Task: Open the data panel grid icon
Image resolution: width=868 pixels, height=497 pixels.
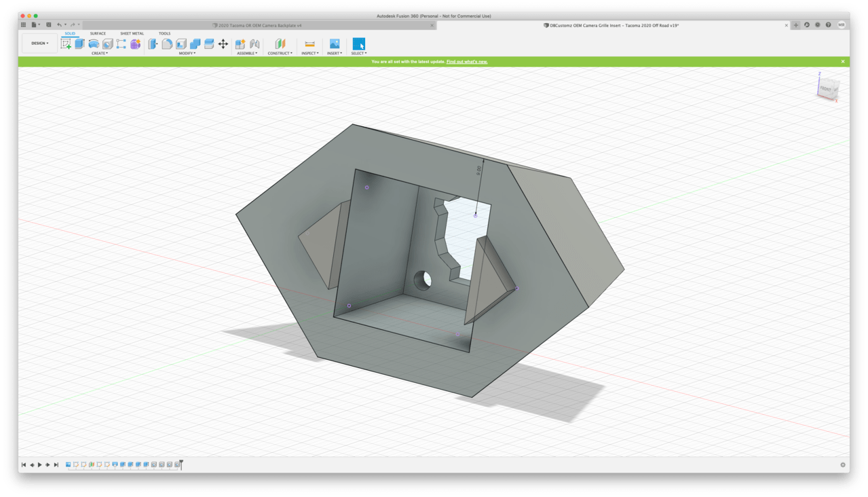Action: click(x=23, y=24)
